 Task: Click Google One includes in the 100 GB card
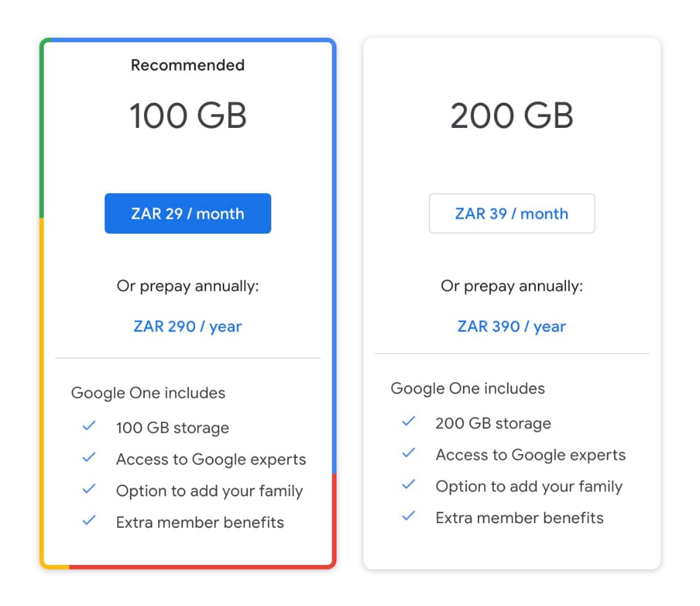(x=148, y=393)
